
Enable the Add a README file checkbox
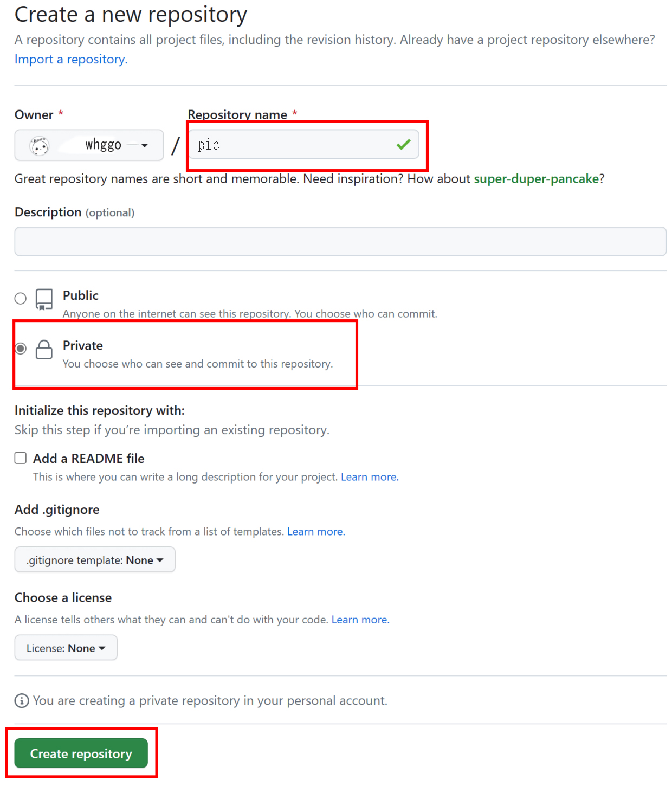click(21, 458)
